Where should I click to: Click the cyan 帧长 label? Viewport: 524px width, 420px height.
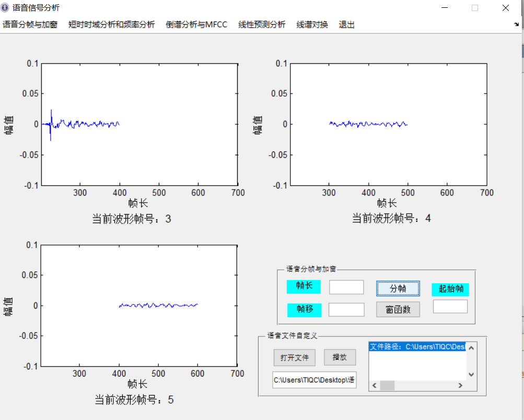point(304,287)
